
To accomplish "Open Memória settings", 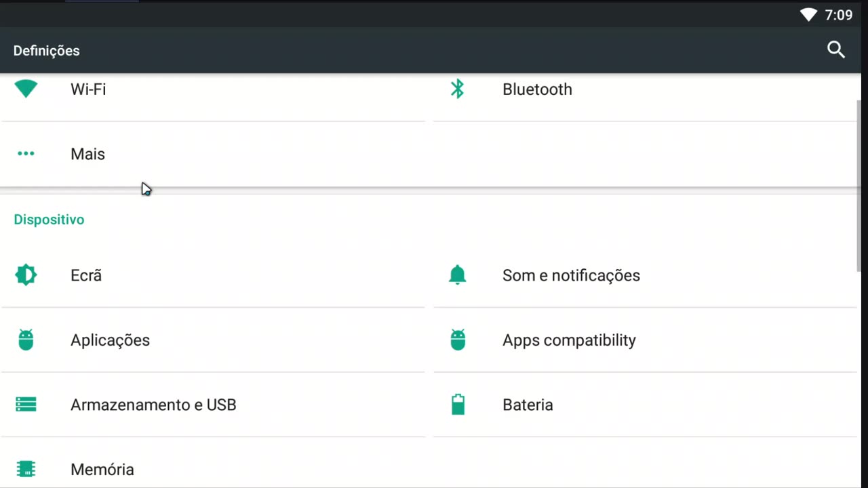I will 213,463.
